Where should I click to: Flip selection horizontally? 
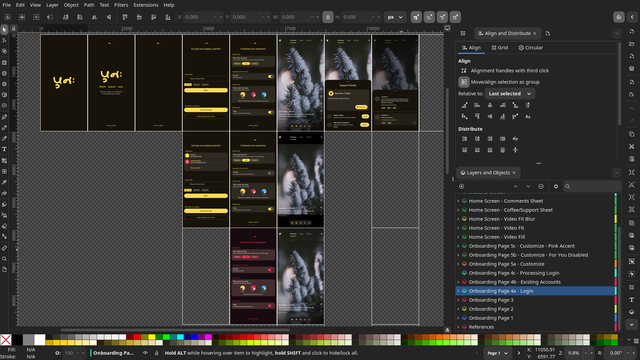94,17
